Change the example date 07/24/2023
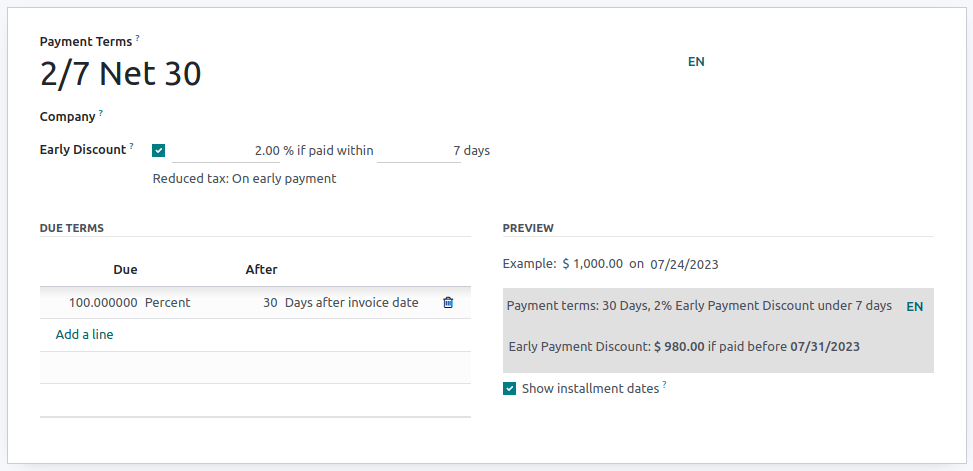This screenshot has height=471, width=973. 684,265
